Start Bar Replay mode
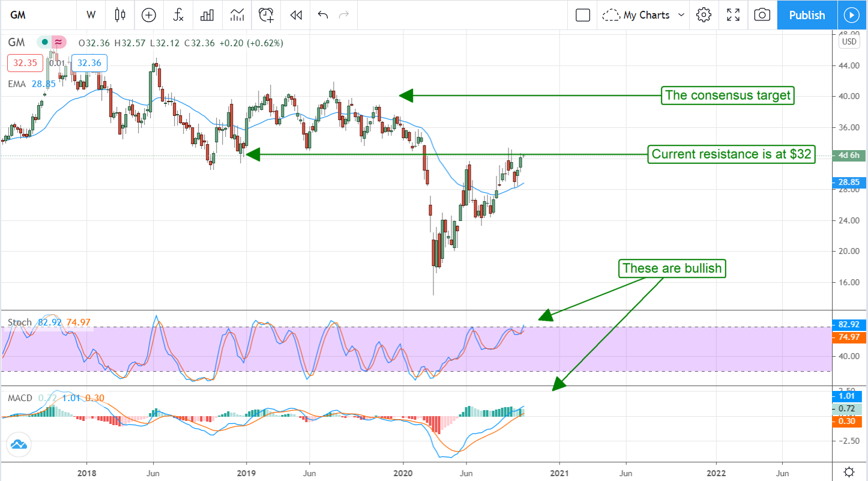Viewport: 868px width, 481px height. click(x=295, y=15)
